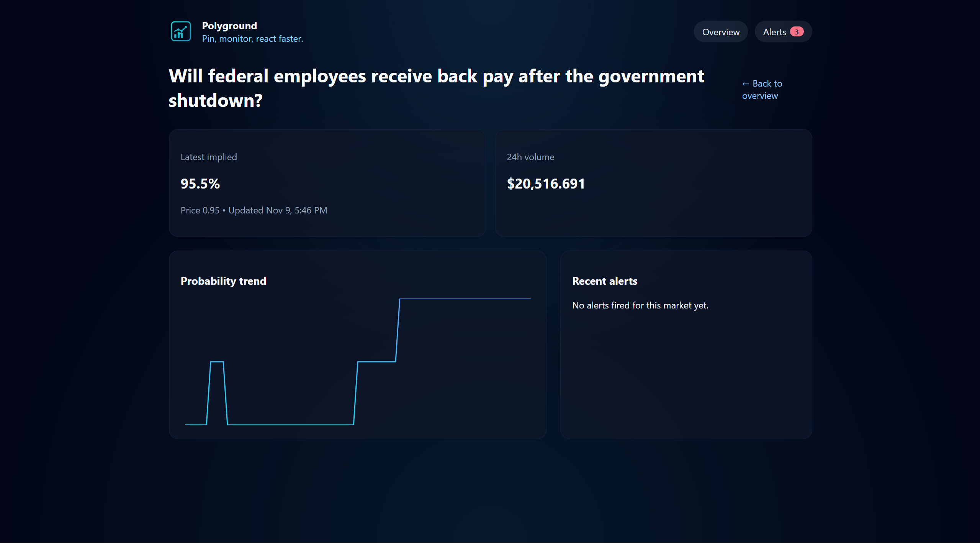Click the 24h volume label
Viewport: 980px width, 543px height.
pyautogui.click(x=530, y=157)
